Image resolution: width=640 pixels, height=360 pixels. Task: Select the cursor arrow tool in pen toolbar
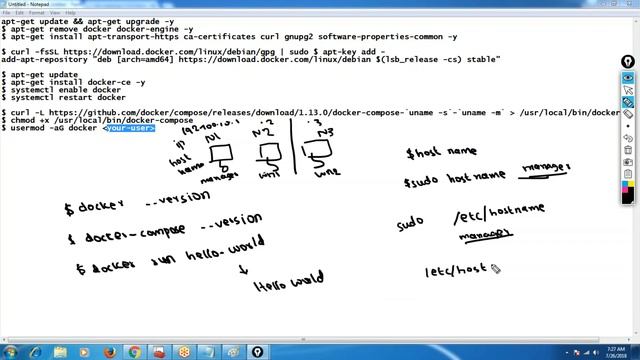[x=628, y=90]
